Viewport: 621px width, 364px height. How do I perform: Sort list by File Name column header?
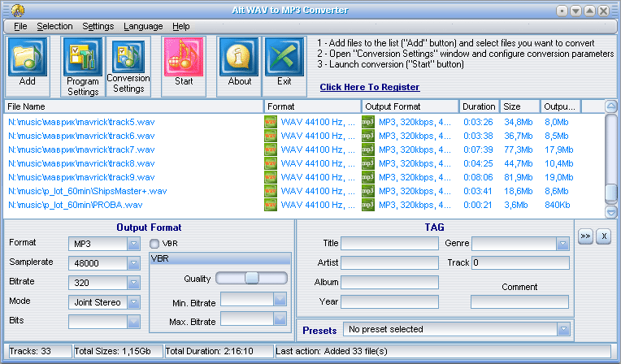tap(134, 106)
